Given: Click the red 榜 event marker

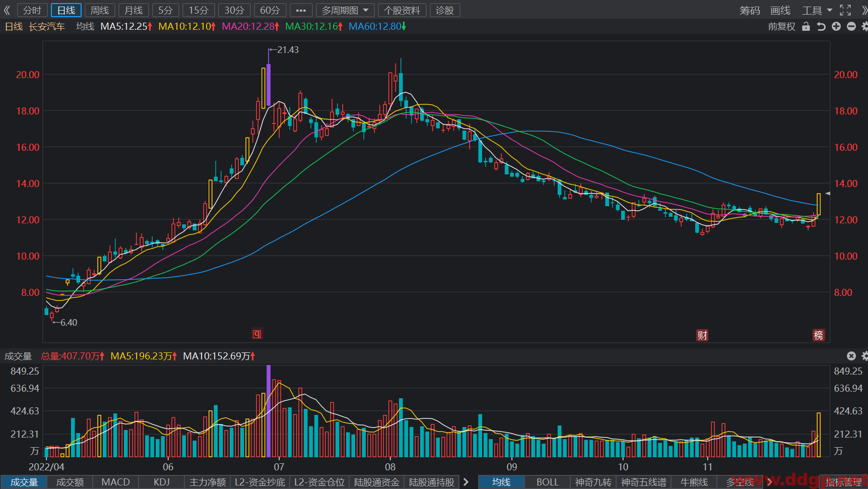Looking at the screenshot, I should 819,335.
